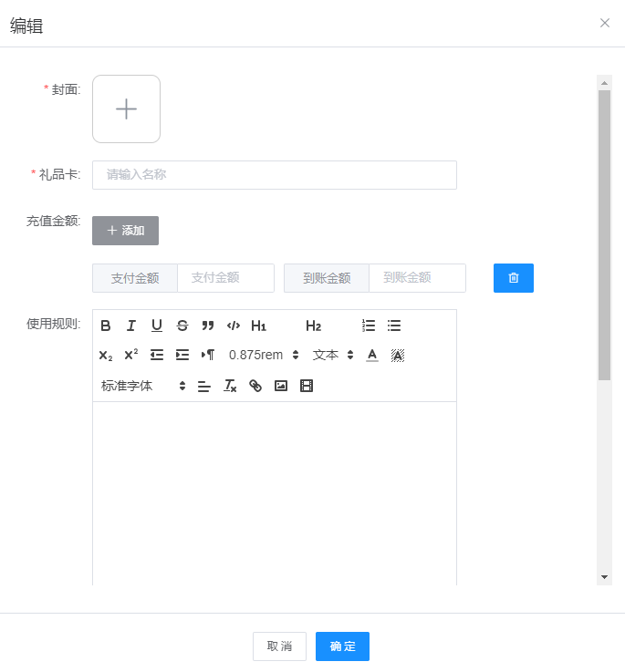Insert a code block
625x672 pixels.
tap(234, 326)
